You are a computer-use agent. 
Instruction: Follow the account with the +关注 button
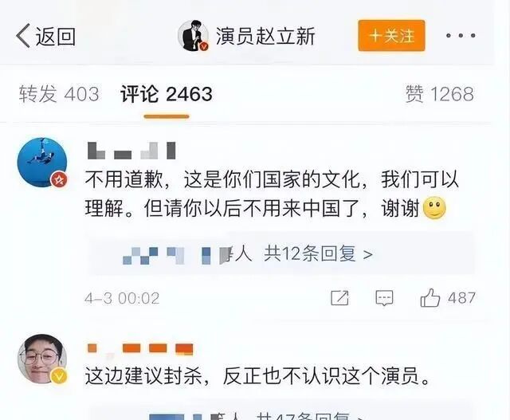tap(391, 35)
